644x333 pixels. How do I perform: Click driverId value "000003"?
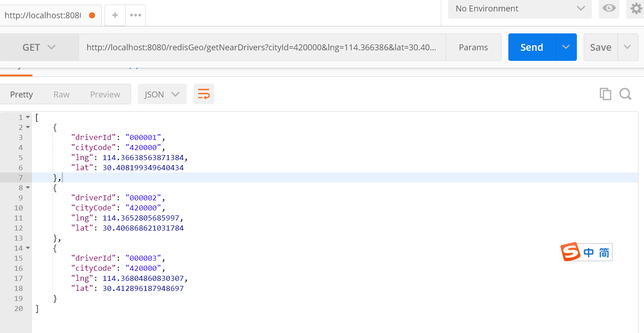[143, 258]
